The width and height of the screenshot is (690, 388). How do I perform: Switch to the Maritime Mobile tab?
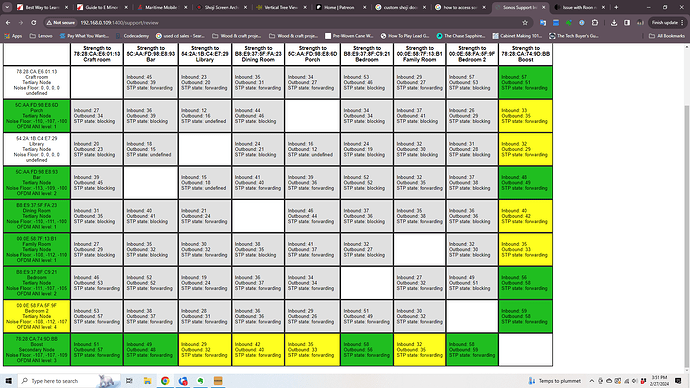pyautogui.click(x=162, y=7)
